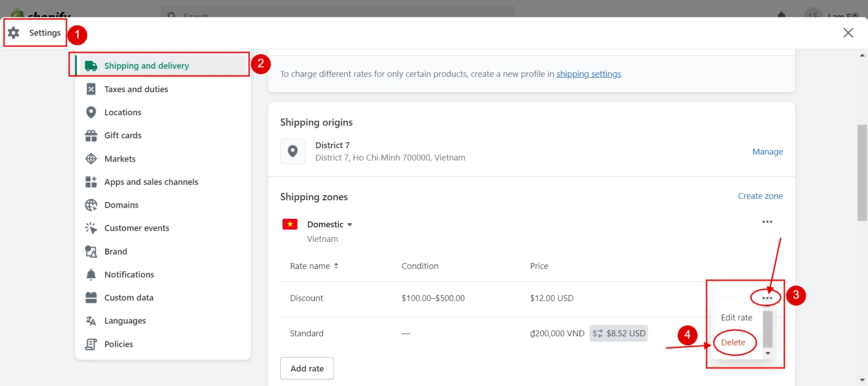This screenshot has width=868, height=386.
Task: Click the Gift cards icon
Action: (91, 136)
